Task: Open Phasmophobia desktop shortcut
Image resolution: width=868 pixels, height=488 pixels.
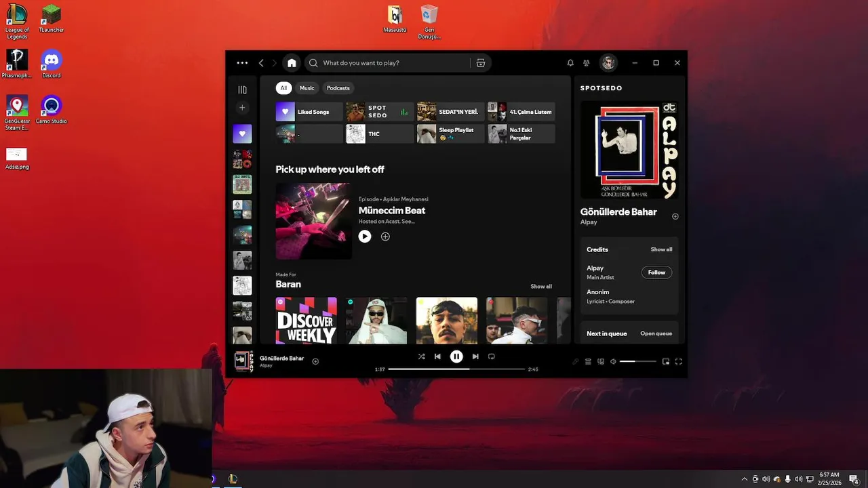Action: (x=17, y=64)
